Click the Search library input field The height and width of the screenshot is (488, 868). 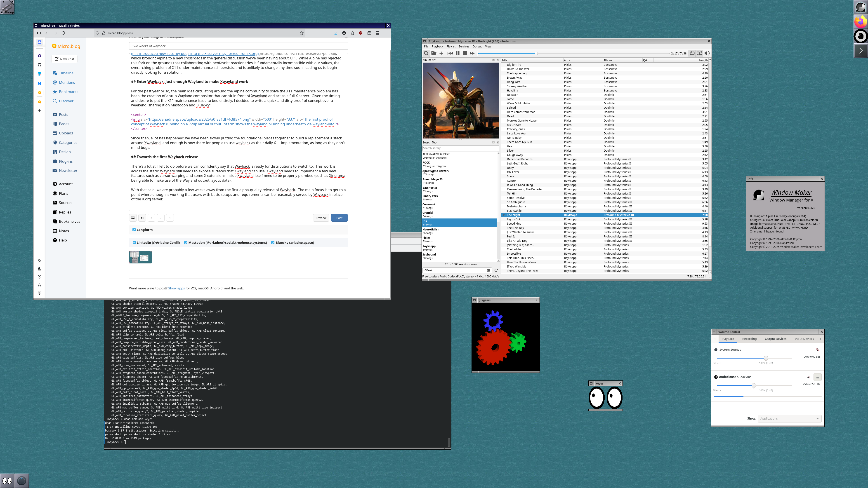461,148
